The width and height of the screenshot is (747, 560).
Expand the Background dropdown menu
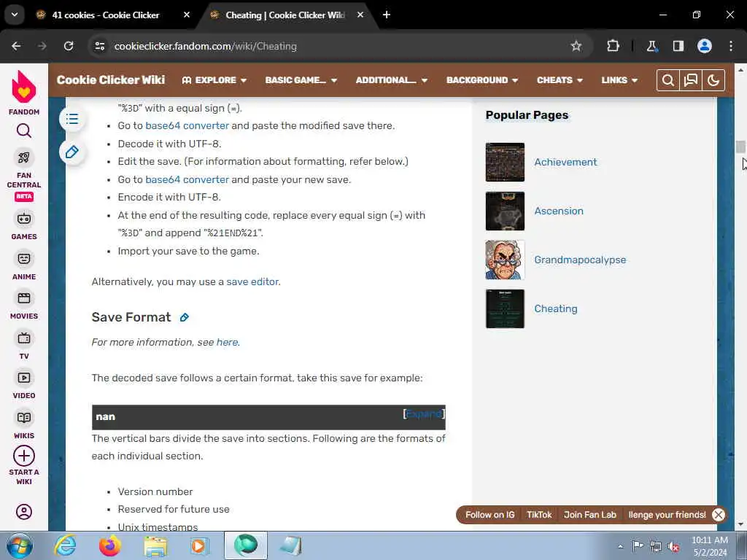tap(481, 80)
